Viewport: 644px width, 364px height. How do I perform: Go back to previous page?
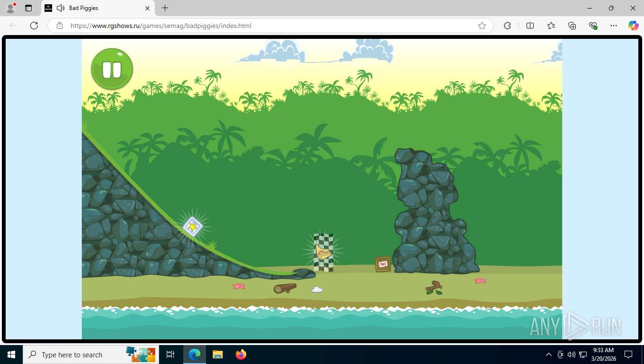13,26
